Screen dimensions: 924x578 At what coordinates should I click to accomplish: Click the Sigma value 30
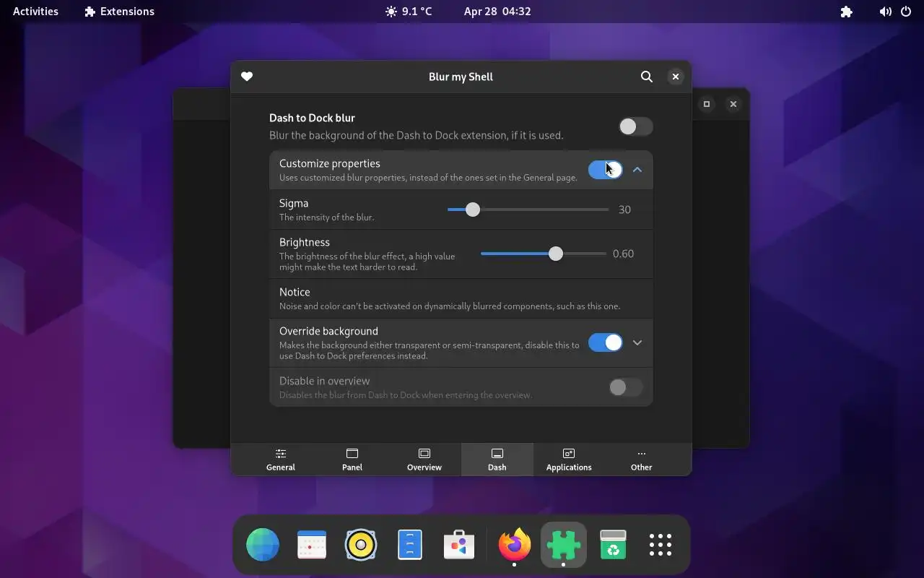point(624,210)
